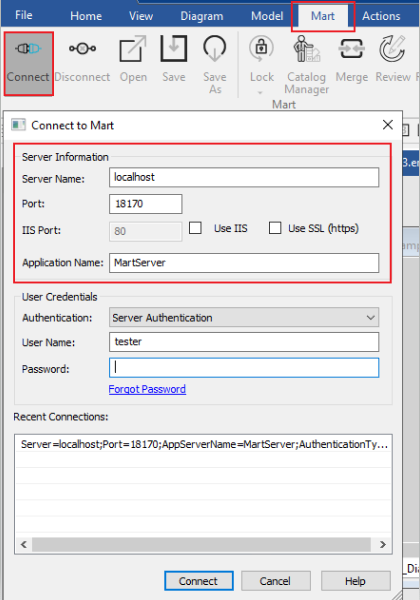The width and height of the screenshot is (420, 600).
Task: Click the Cancel button
Action: (275, 581)
